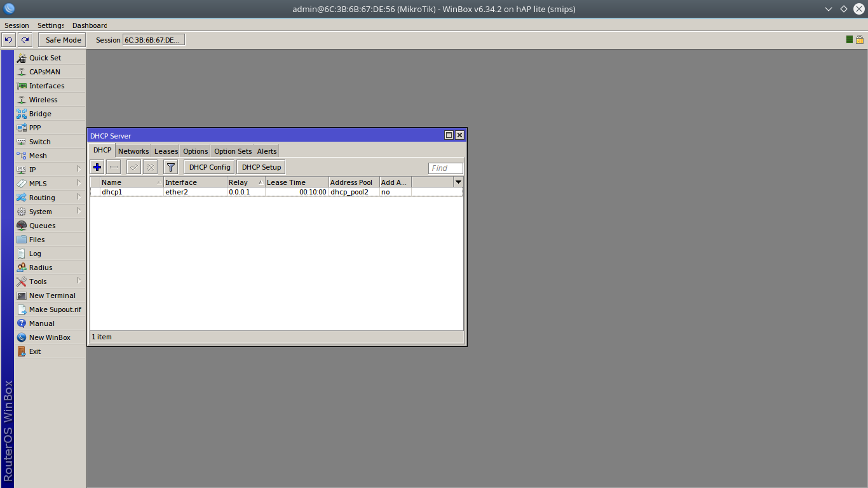Sort by the Lease Time column header

coord(297,182)
